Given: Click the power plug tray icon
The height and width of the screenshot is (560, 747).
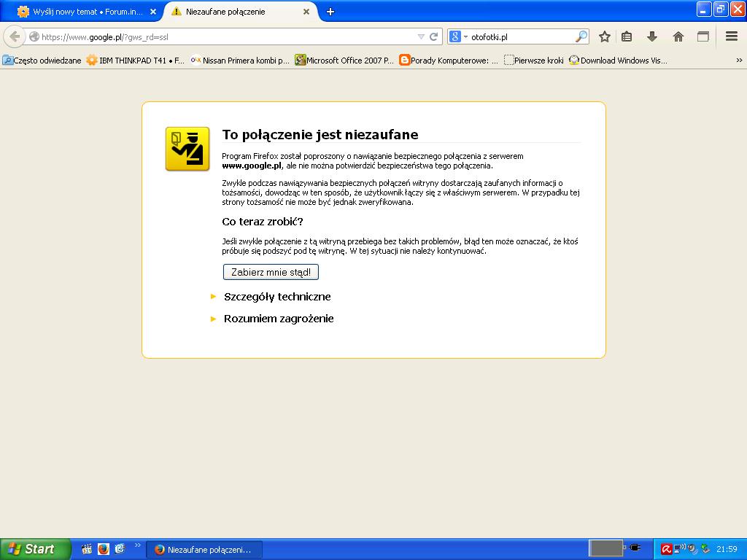Looking at the screenshot, I should coord(634,548).
